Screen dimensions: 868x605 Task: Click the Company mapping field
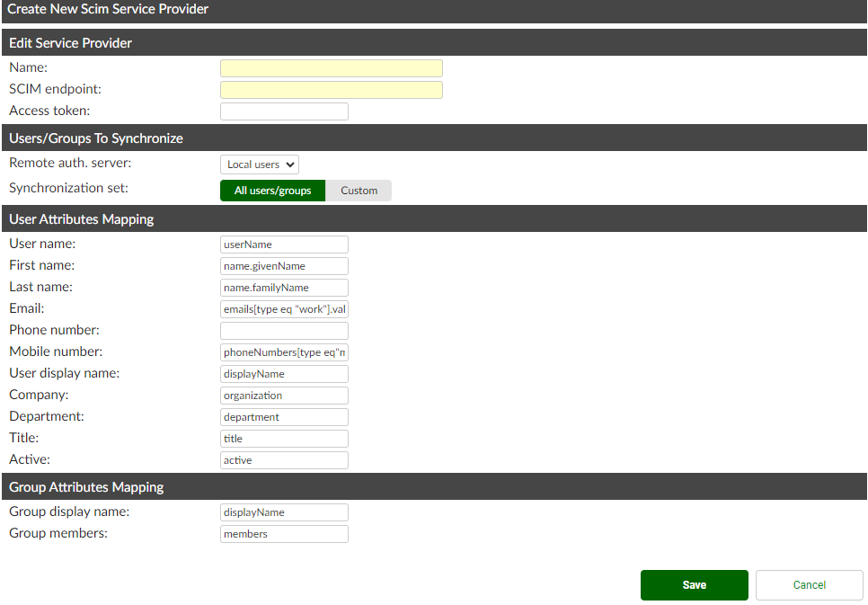tap(284, 395)
